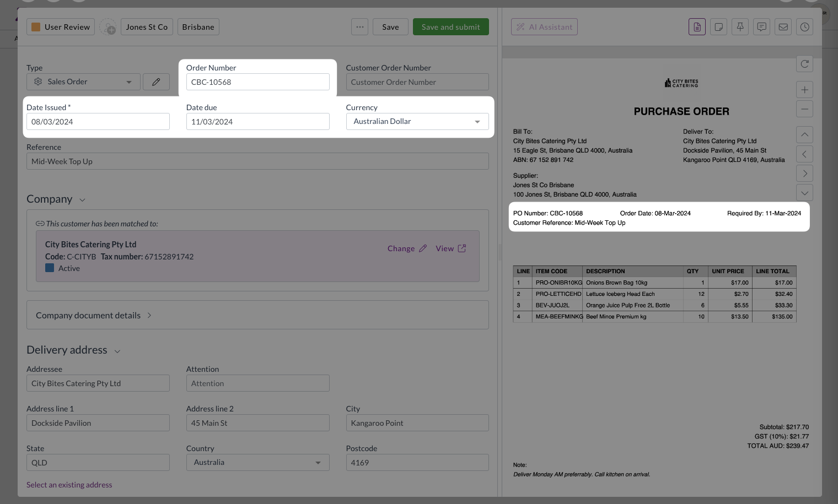Zoom in on document preview
Viewport: 838px width, 504px height.
pyautogui.click(x=804, y=90)
